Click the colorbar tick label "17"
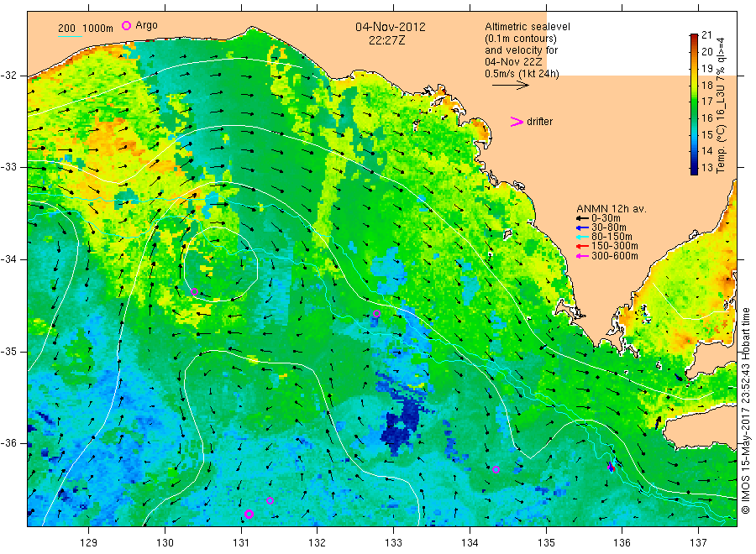Viewport: 756px width, 554px height. click(706, 102)
